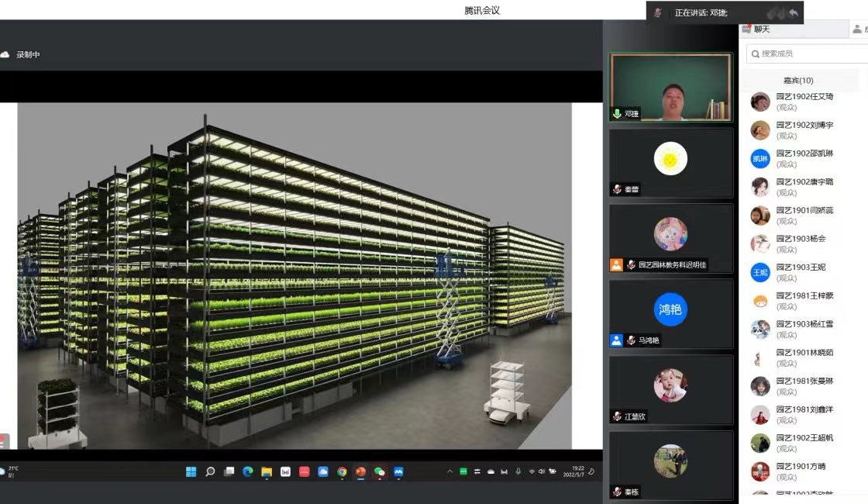Viewport: 868px width, 504px height.
Task: Open Google Chrome from the taskbar
Action: 342,471
